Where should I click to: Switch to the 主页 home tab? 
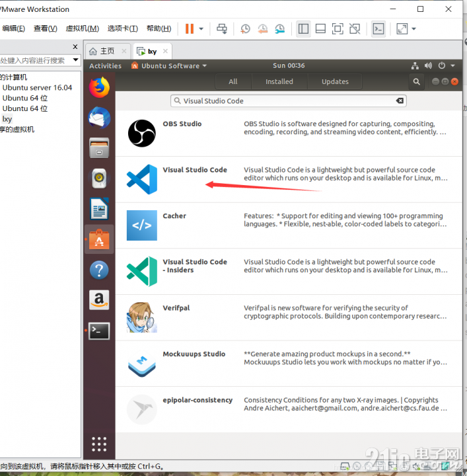107,51
